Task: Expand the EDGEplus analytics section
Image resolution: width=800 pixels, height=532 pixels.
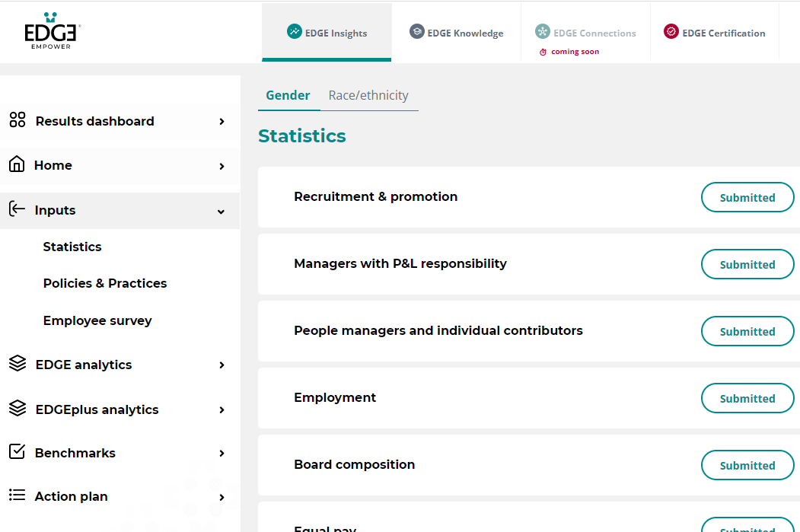Action: [221, 409]
